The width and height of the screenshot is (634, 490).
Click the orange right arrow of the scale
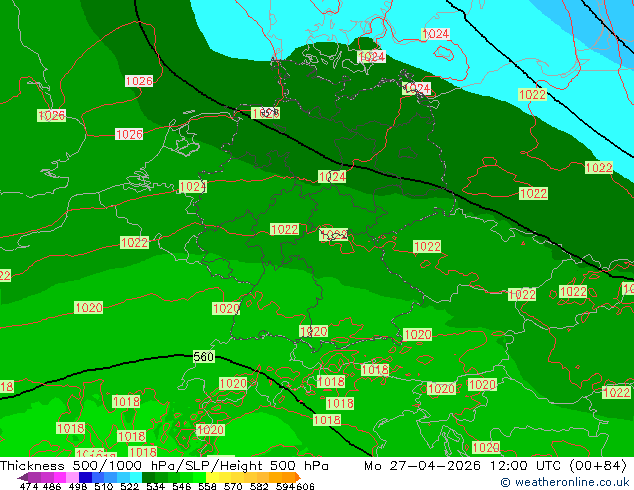tap(298, 477)
